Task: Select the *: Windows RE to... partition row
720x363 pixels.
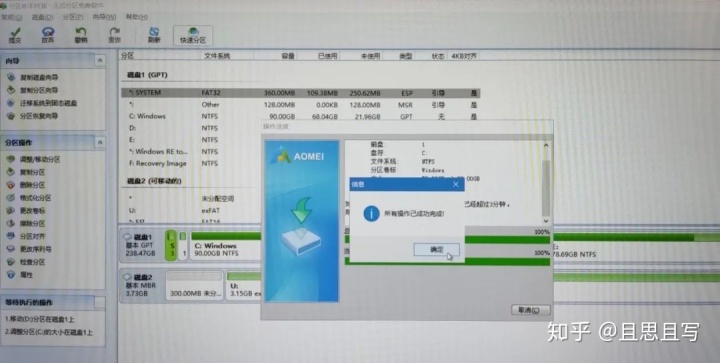Action: (191, 151)
